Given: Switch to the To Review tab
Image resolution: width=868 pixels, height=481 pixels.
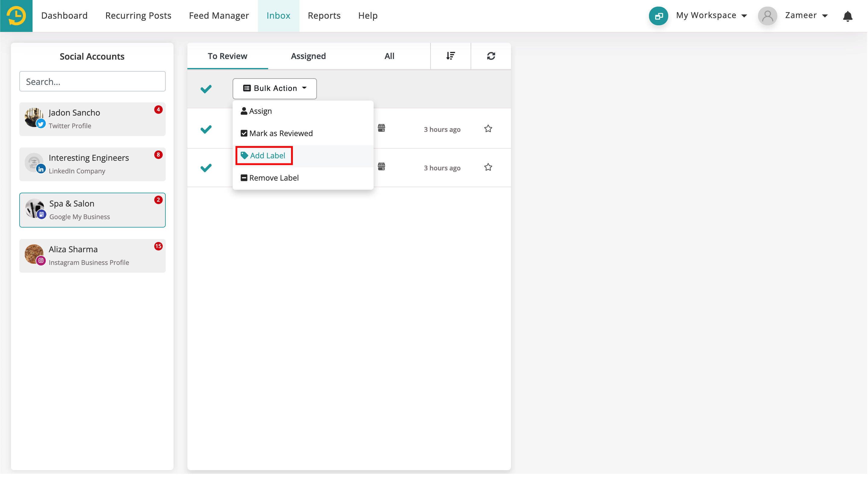Looking at the screenshot, I should pyautogui.click(x=227, y=56).
